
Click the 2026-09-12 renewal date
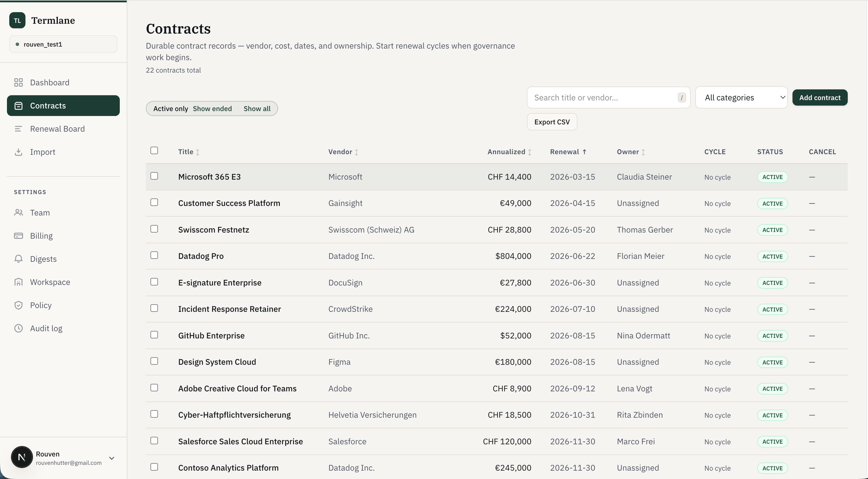click(573, 388)
